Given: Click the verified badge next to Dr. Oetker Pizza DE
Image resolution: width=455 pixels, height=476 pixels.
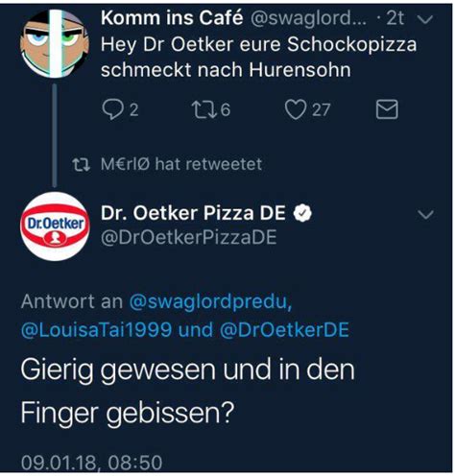Looking at the screenshot, I should pos(302,214).
